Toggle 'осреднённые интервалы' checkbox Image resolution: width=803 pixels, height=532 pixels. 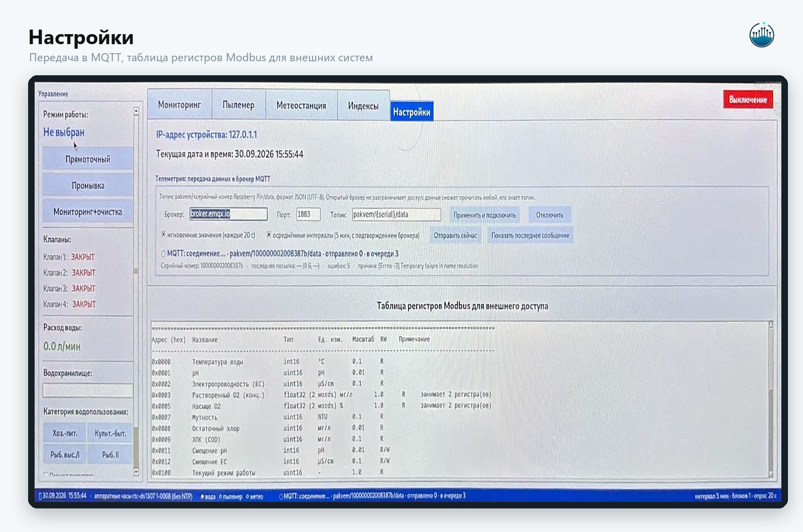pos(269,235)
